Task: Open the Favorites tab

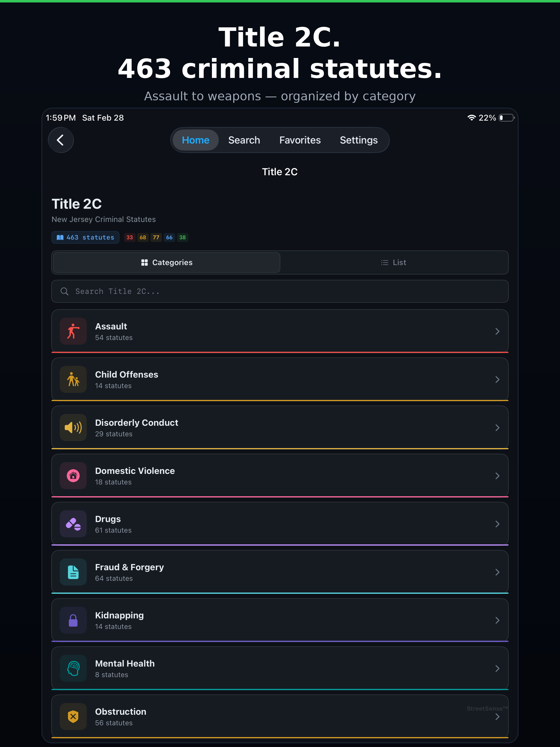Action: (300, 140)
